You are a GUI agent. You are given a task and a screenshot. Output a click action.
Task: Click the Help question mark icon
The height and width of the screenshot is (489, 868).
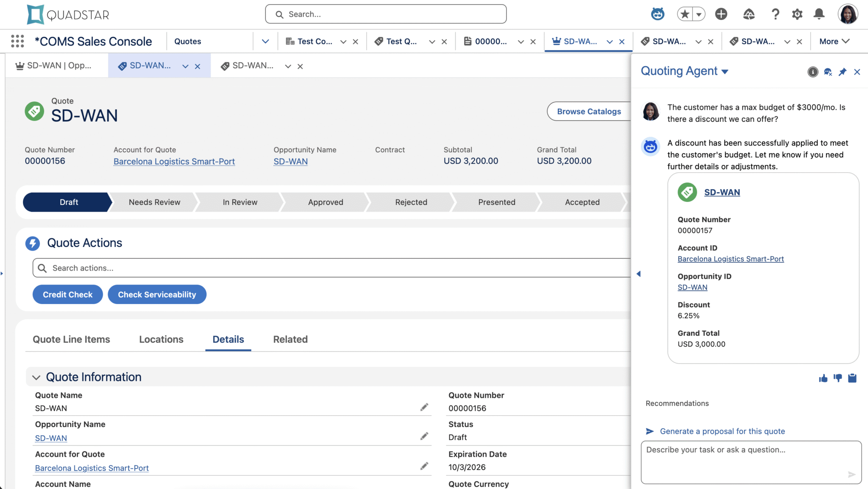[x=776, y=14]
